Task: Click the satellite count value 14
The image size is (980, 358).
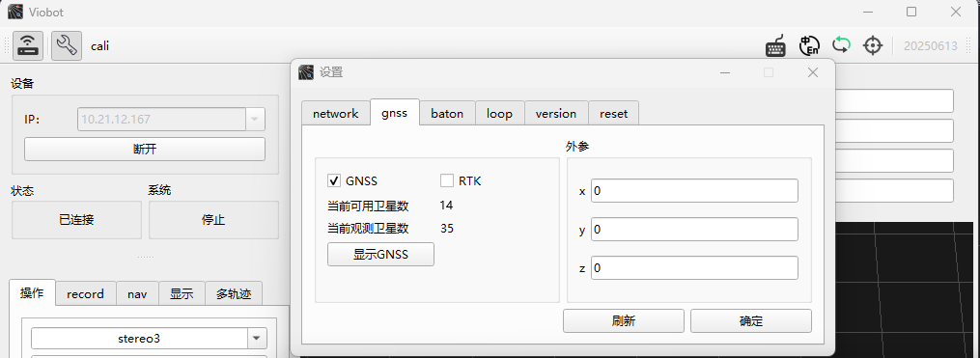Action: (x=446, y=205)
